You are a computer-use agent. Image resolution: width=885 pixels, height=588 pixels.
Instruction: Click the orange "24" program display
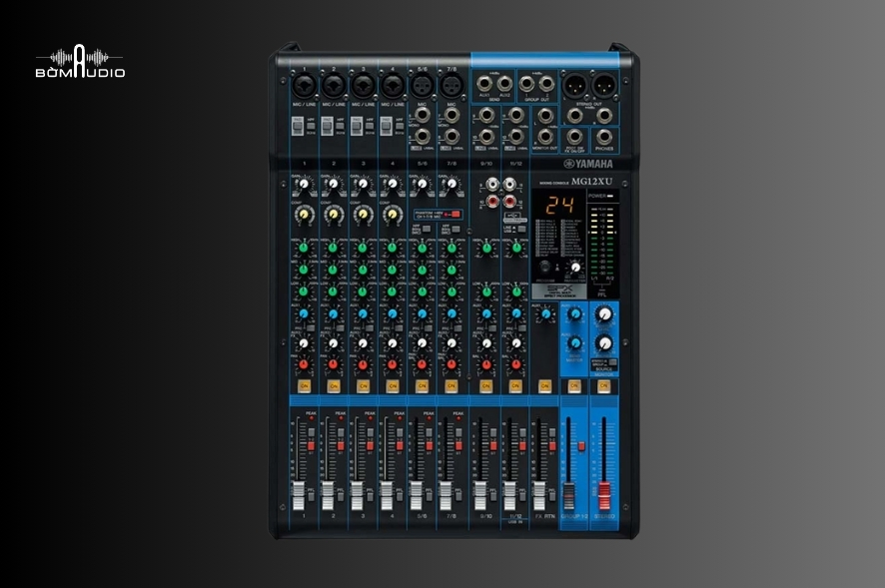pos(558,205)
